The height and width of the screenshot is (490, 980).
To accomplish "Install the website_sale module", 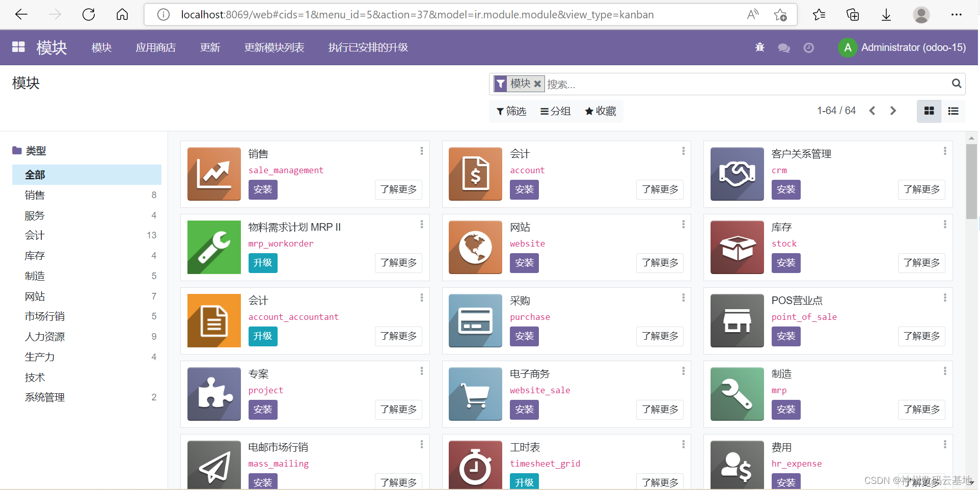I will click(x=524, y=410).
